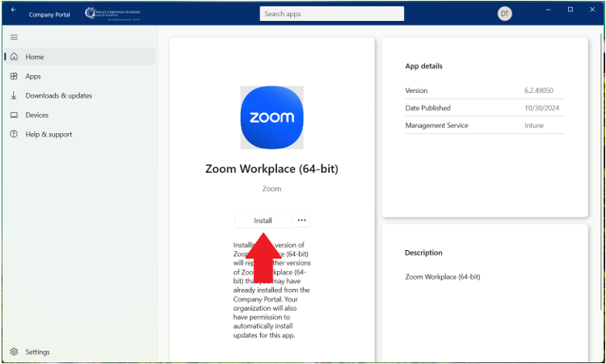Click the Help & support question icon
This screenshot has width=606, height=364.
point(14,134)
